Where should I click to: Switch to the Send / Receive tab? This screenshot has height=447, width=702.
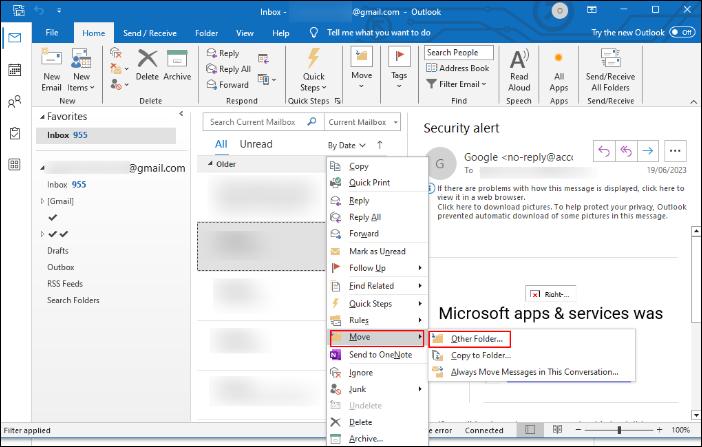click(150, 33)
